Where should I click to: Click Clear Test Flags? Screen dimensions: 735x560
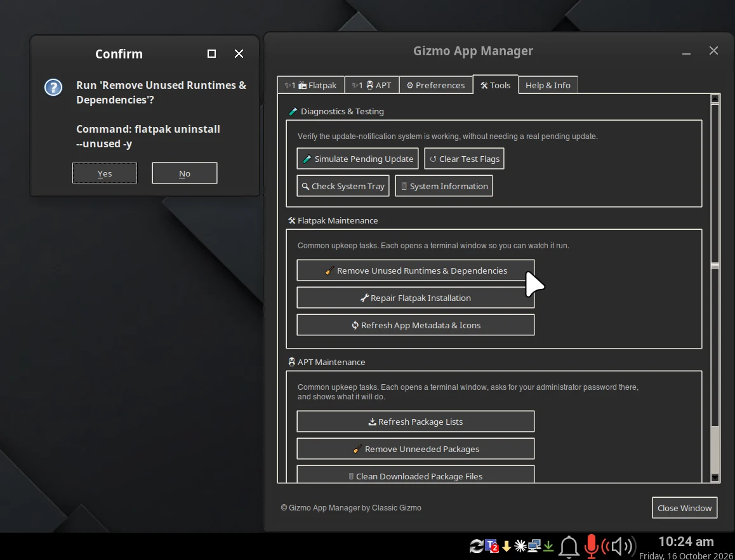pos(464,159)
